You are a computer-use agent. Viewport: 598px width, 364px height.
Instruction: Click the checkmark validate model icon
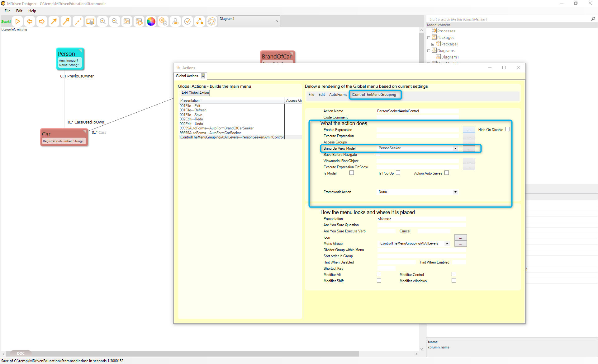pyautogui.click(x=187, y=21)
